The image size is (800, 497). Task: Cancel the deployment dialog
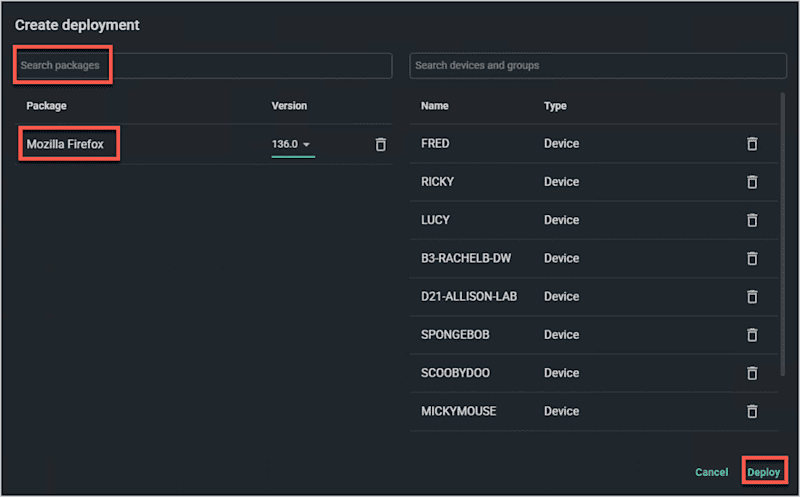point(711,472)
